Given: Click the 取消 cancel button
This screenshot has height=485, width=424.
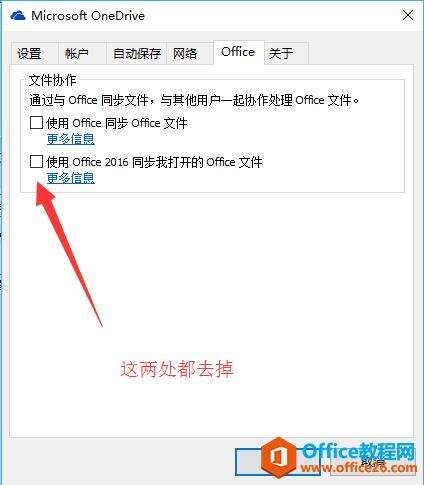Looking at the screenshot, I should (373, 462).
